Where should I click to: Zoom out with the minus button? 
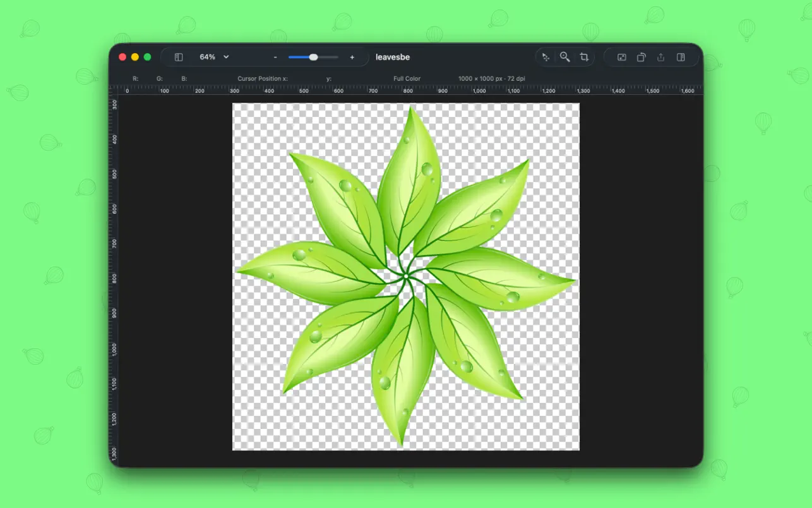coord(275,57)
